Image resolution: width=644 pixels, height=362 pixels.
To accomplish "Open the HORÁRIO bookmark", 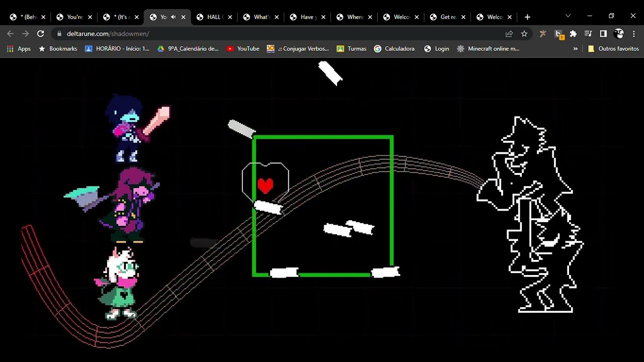I will pos(117,49).
